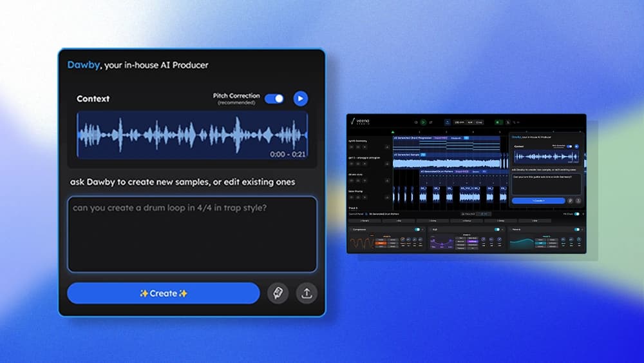Click the blue "Dawby" title word in large panel

[83, 65]
